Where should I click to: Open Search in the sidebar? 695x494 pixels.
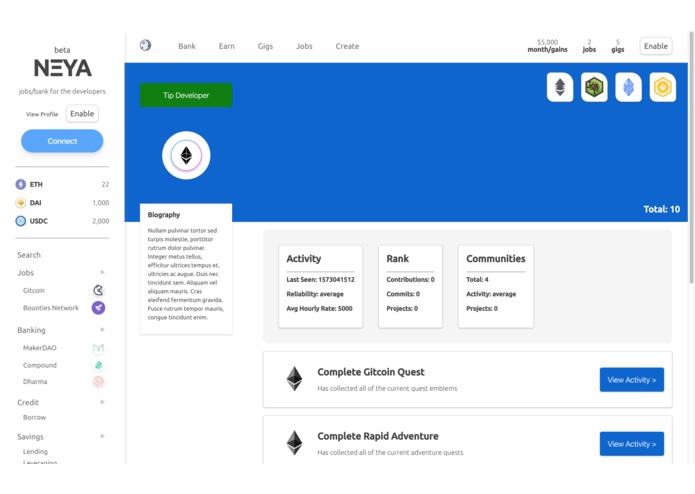[x=29, y=255]
